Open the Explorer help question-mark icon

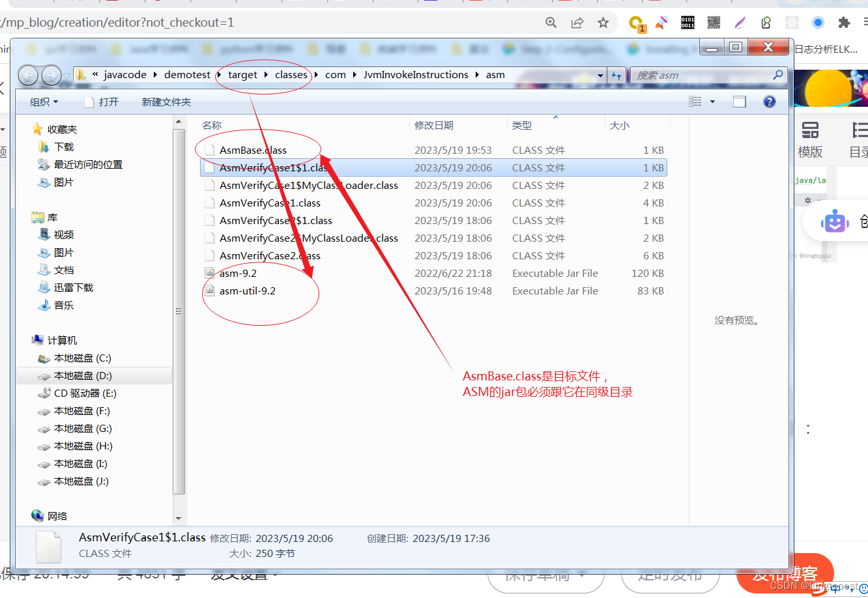pyautogui.click(x=769, y=101)
